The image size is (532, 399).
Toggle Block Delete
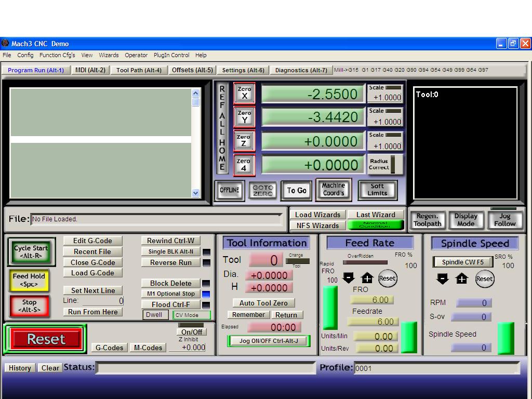click(x=170, y=283)
